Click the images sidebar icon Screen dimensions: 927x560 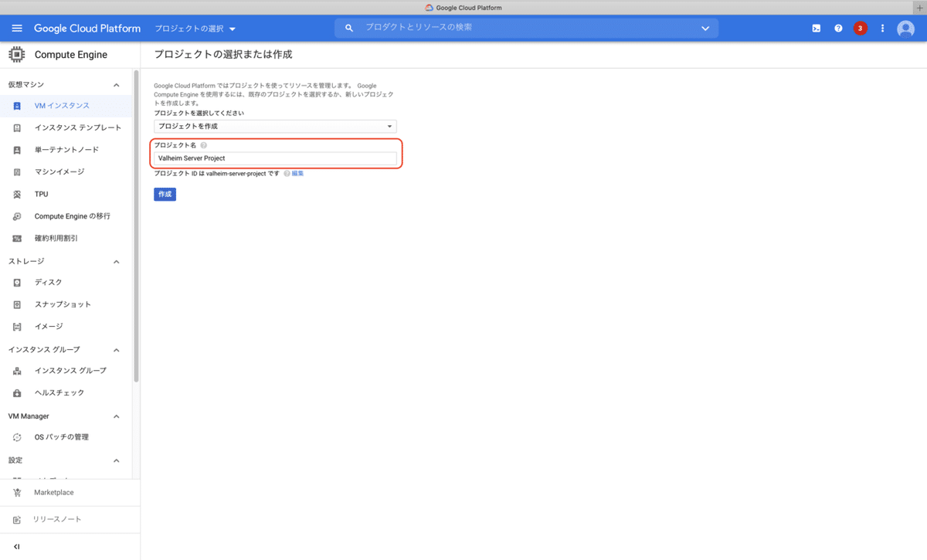[x=17, y=327]
